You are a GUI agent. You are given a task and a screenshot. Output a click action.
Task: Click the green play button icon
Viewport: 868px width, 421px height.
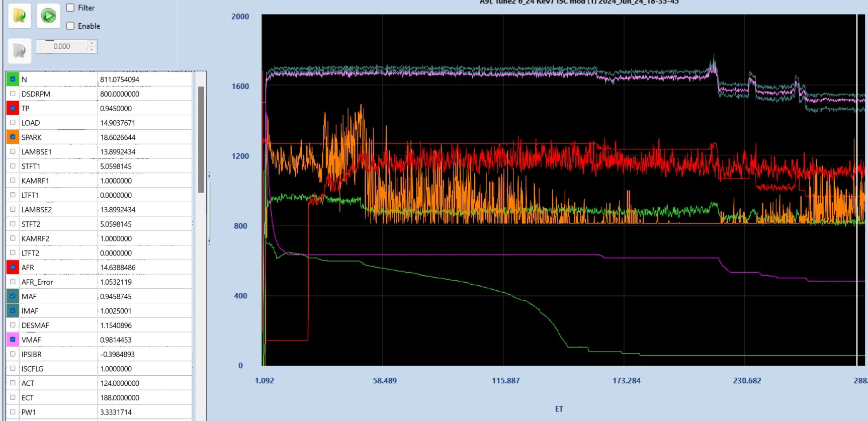click(48, 16)
